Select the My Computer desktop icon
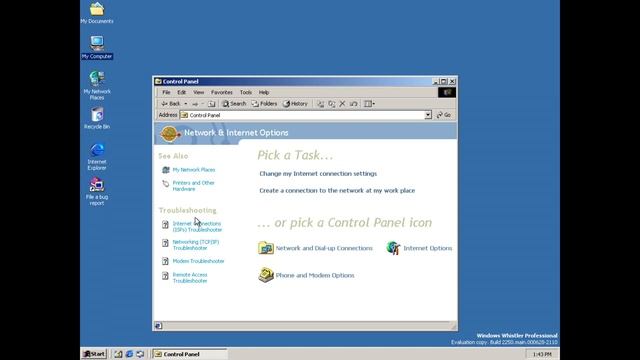The image size is (640, 360). click(97, 47)
